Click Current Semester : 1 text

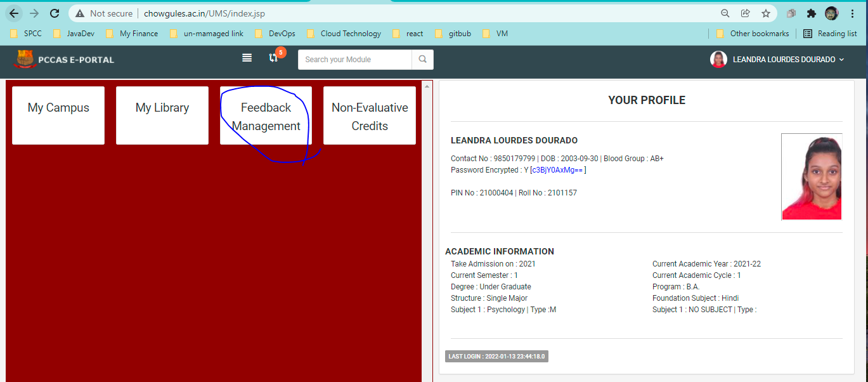(484, 275)
